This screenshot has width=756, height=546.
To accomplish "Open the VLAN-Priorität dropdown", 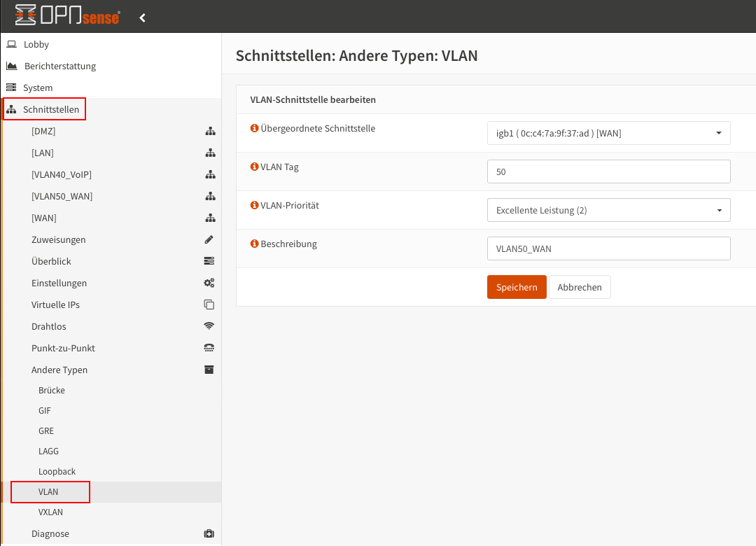I will click(608, 210).
